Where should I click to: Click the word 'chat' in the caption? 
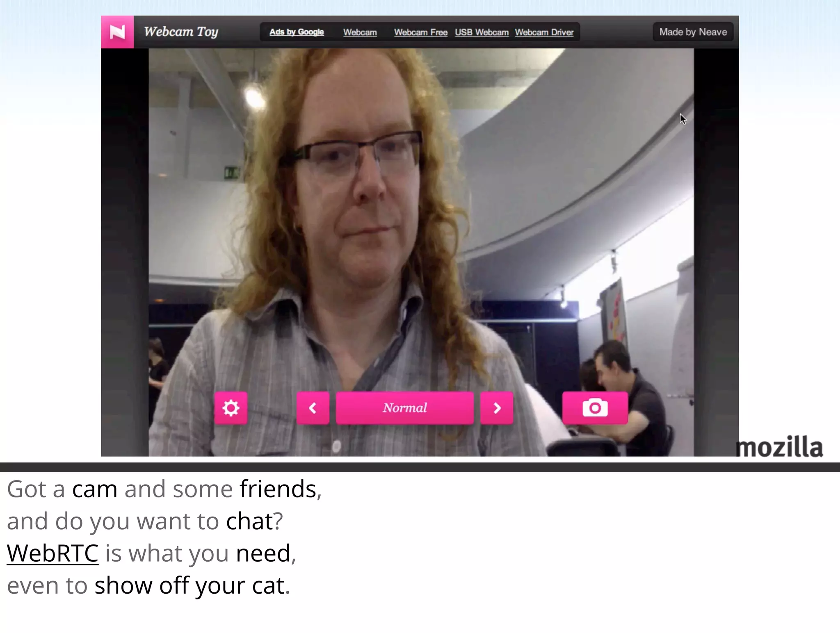[x=250, y=521]
